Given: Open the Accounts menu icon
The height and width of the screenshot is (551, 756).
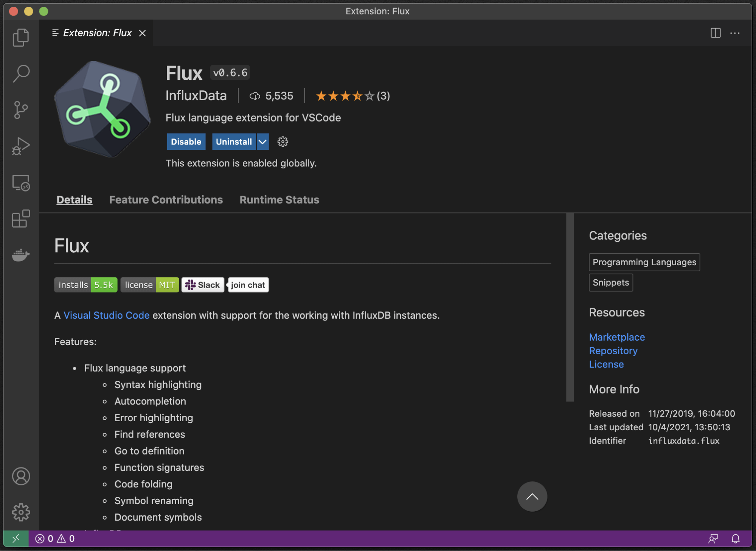Looking at the screenshot, I should click(21, 476).
